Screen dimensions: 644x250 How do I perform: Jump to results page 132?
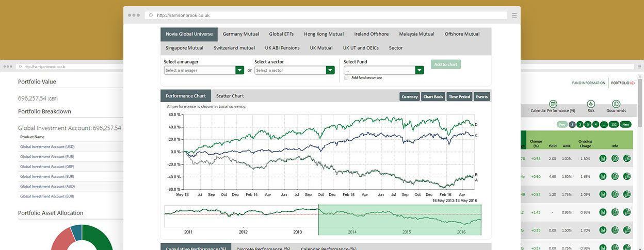[614, 124]
